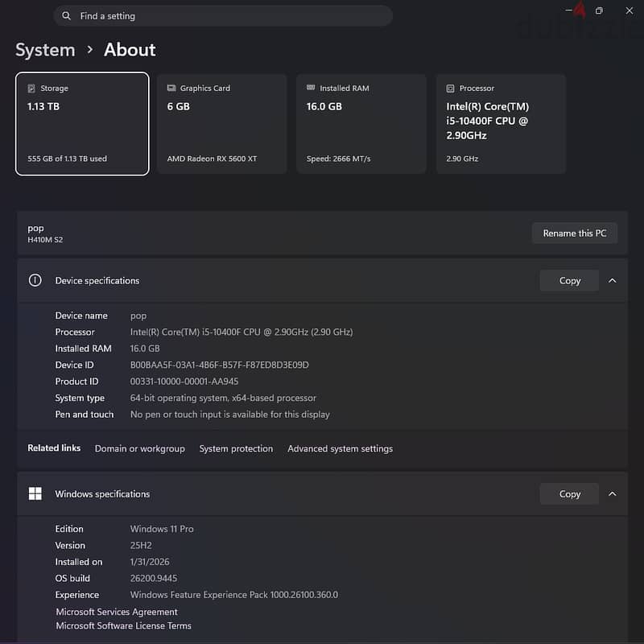Open Advanced system settings link
The image size is (644, 644).
[x=340, y=448]
